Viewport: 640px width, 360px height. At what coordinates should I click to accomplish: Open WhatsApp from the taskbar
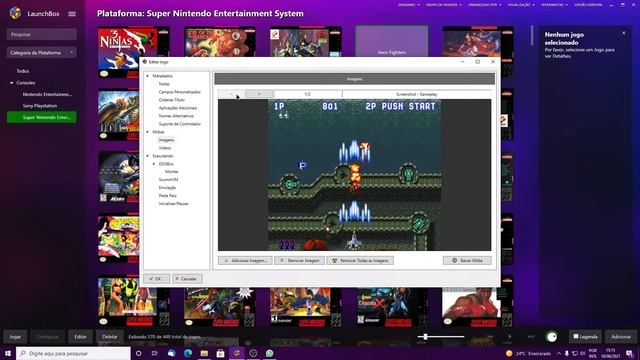click(x=269, y=353)
